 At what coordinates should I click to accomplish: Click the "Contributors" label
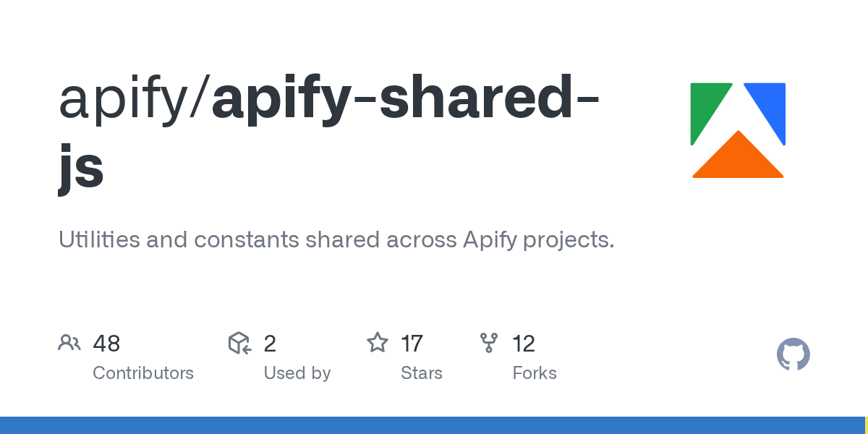click(143, 373)
